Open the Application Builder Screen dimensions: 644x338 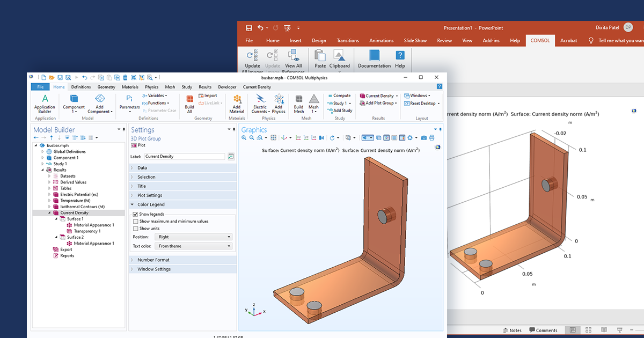(45, 103)
